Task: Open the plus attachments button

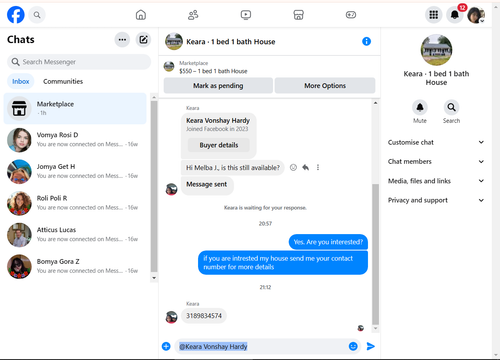Action: tap(166, 346)
